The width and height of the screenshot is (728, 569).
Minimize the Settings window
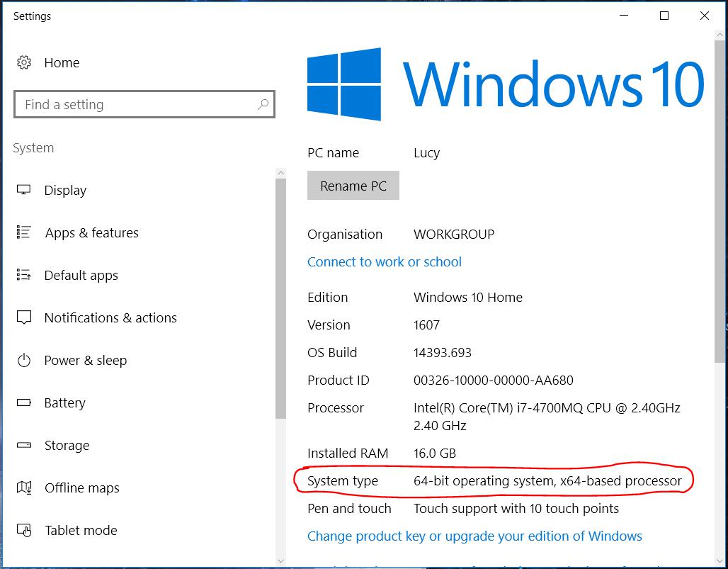(624, 16)
